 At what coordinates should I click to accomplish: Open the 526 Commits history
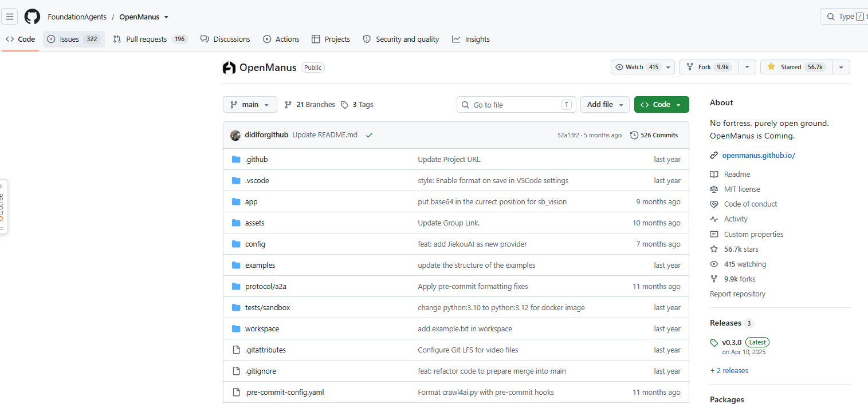point(654,135)
